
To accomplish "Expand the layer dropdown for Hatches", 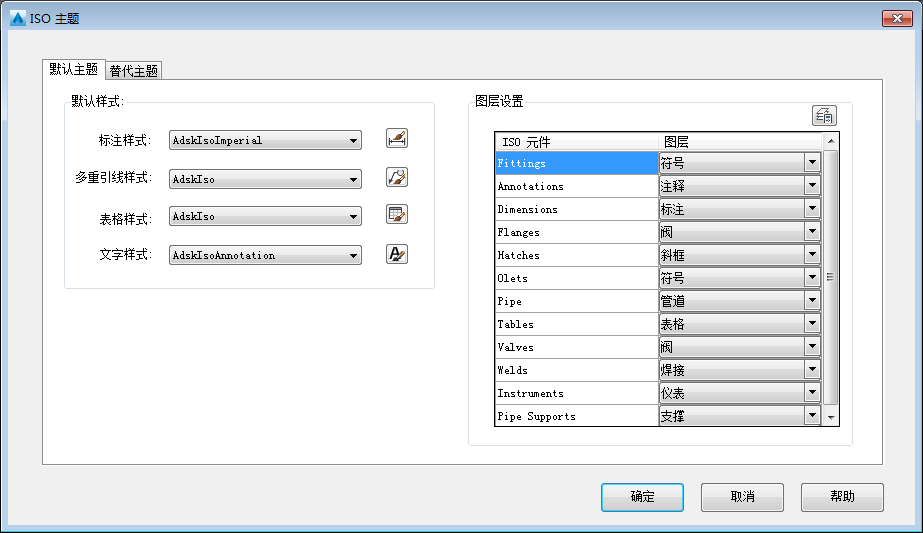I will pyautogui.click(x=812, y=254).
